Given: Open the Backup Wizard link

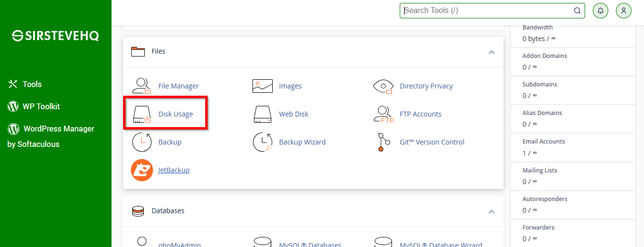Looking at the screenshot, I should tap(302, 142).
